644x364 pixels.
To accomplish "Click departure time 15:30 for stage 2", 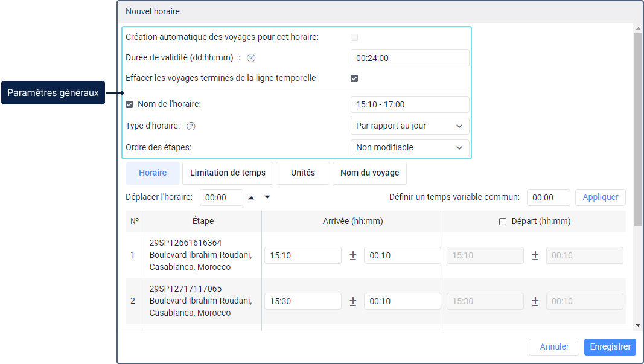I will point(485,302).
